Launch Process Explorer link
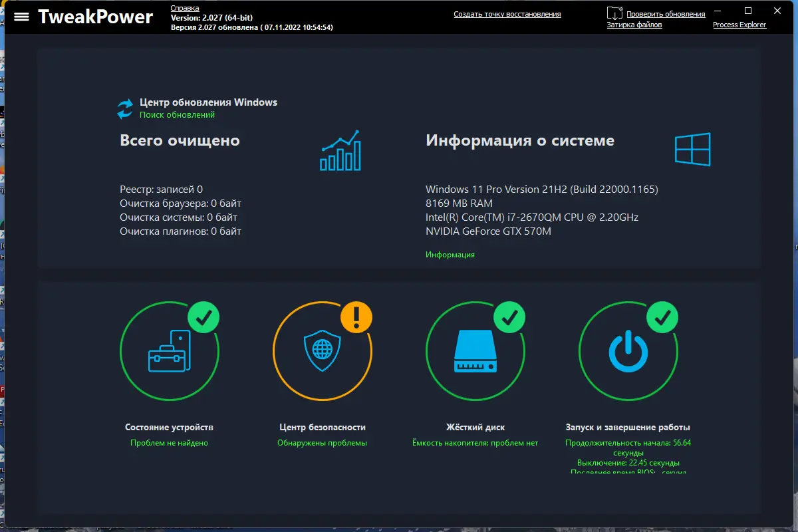This screenshot has width=798, height=532. click(x=739, y=25)
